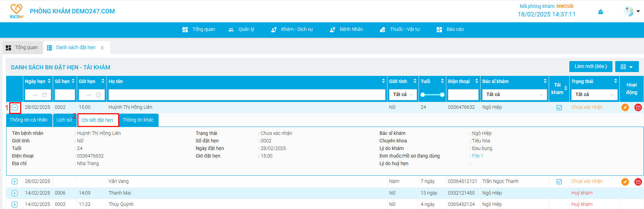Click the BacSi247 heart logo
The width and height of the screenshot is (644, 209).
(16, 11)
